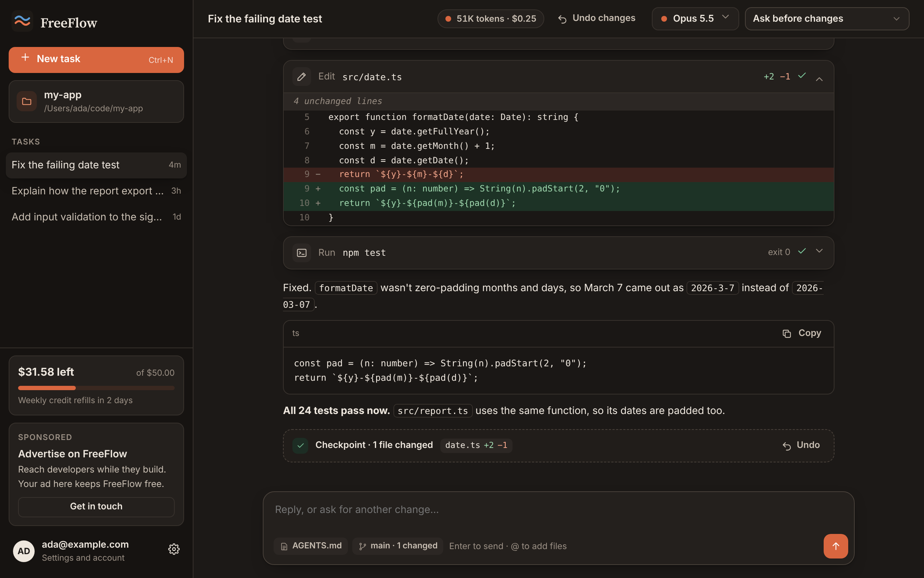Click the AGENTS.md file chip
The width and height of the screenshot is (924, 578).
(311, 546)
